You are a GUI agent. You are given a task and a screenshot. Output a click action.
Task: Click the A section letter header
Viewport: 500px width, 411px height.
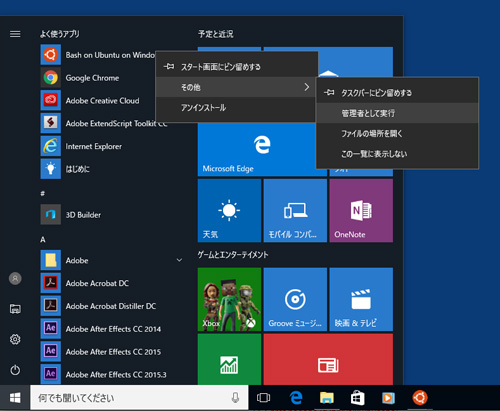(43, 239)
